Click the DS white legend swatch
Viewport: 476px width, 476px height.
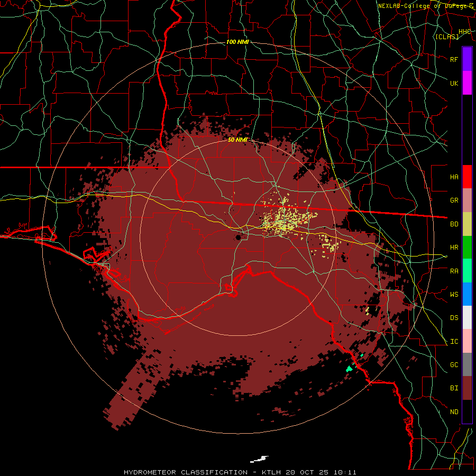click(467, 317)
